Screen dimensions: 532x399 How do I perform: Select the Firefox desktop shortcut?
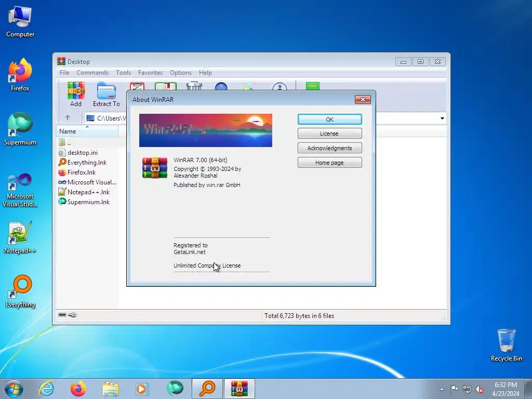point(20,75)
